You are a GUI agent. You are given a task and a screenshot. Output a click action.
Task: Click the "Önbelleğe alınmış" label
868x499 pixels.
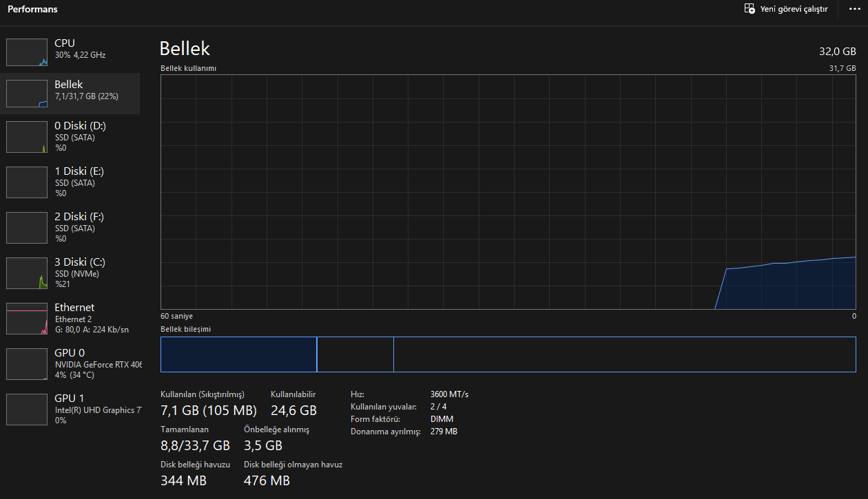277,429
